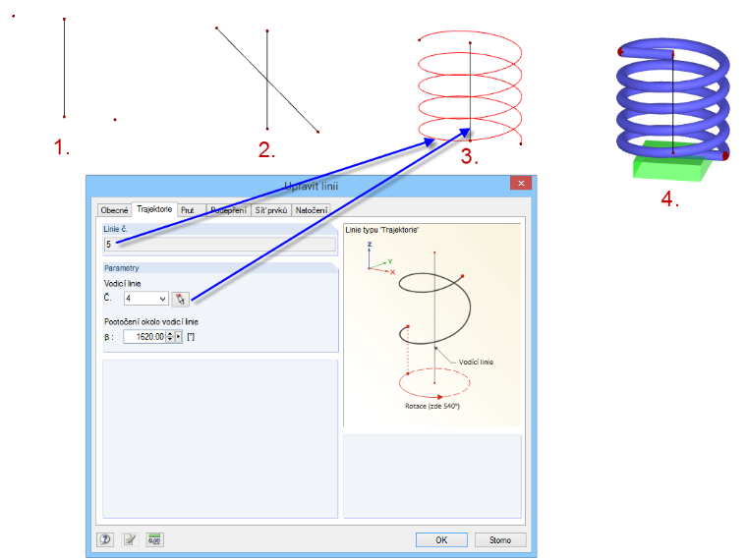This screenshot has width=747, height=560.
Task: Confirm the dialog with OK
Action: click(441, 540)
